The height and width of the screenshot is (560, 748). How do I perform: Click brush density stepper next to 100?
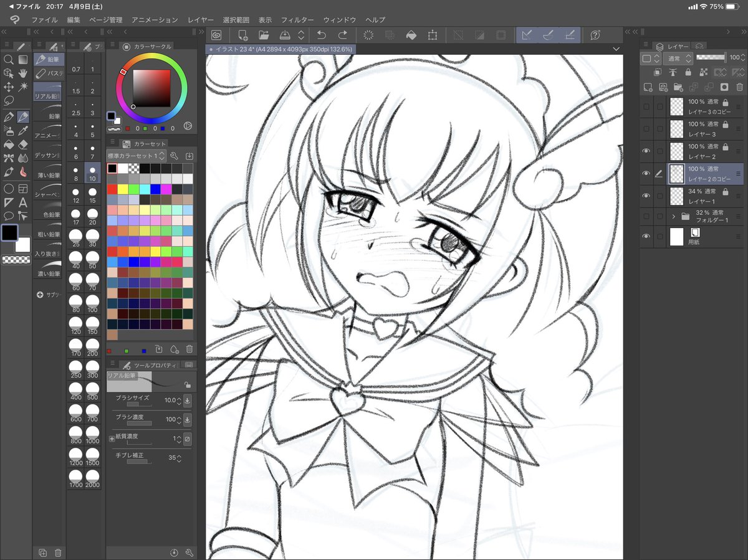(x=180, y=419)
